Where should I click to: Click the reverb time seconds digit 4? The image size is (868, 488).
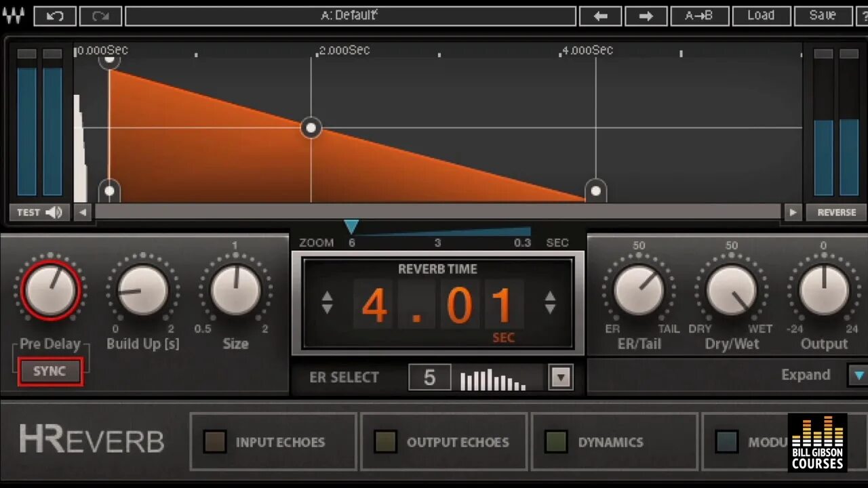tap(374, 306)
